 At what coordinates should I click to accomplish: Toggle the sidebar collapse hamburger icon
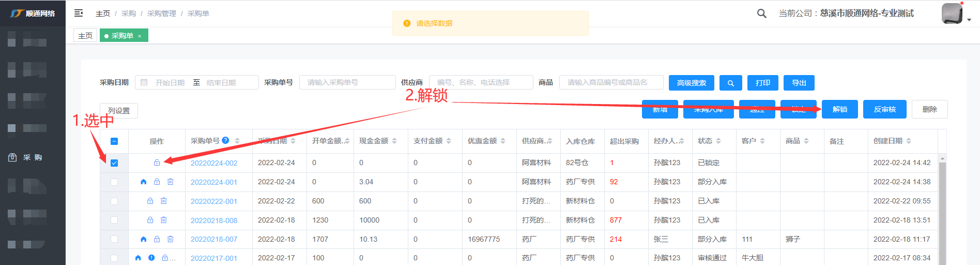click(79, 13)
